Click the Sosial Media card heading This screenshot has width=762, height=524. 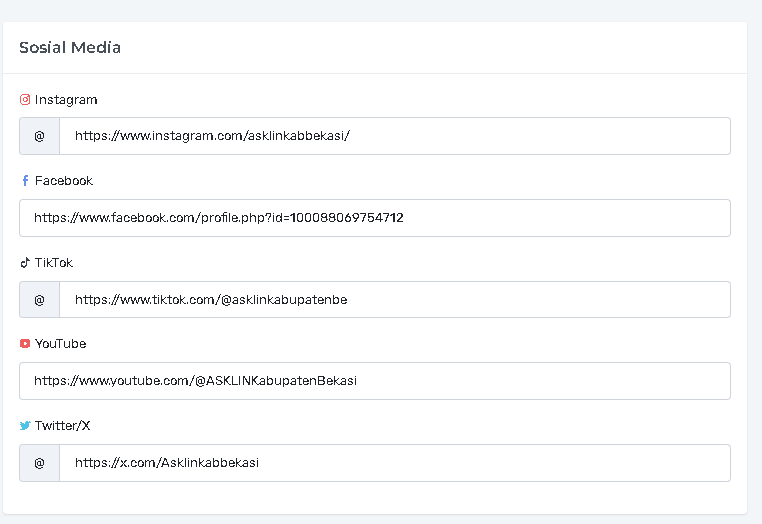tap(70, 47)
